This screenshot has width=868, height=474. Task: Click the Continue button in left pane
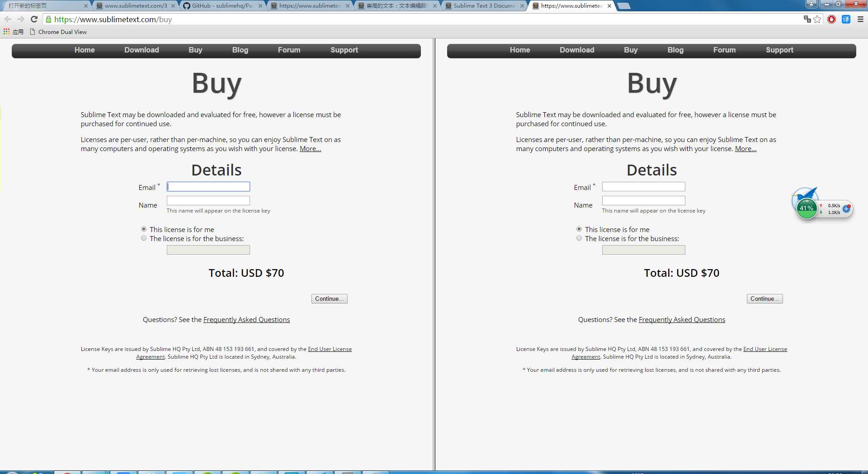pyautogui.click(x=329, y=299)
